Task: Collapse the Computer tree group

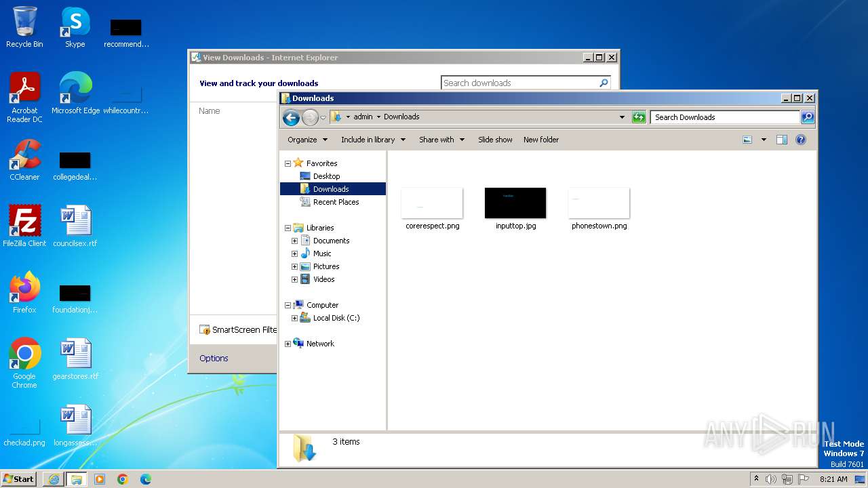Action: coord(288,305)
